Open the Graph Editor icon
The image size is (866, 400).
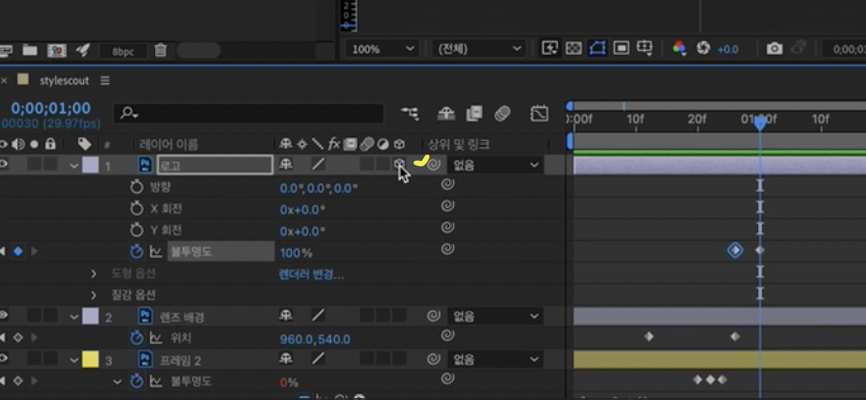tap(539, 113)
